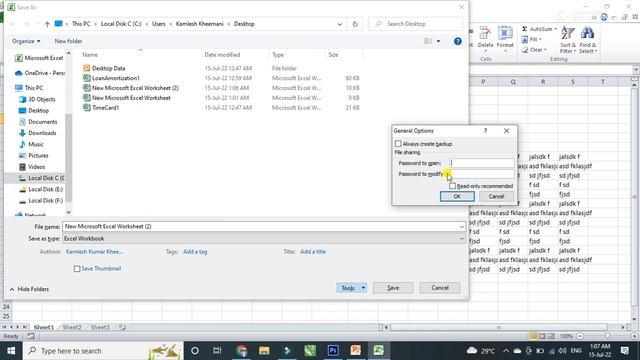Switch to Sheet2 tab
This screenshot has height=360, width=640.
(x=72, y=327)
